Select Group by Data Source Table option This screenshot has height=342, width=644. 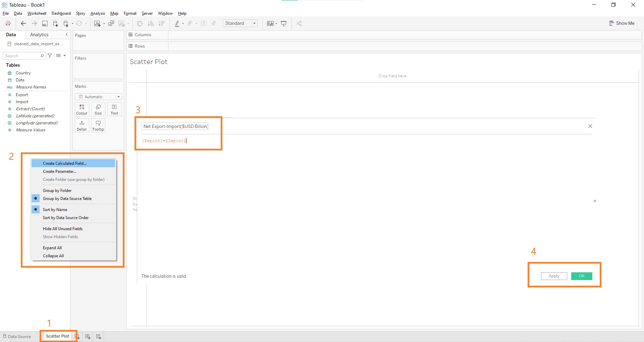point(67,199)
